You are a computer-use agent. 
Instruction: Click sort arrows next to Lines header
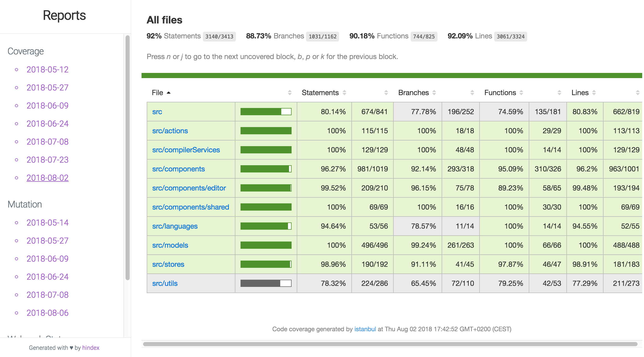(594, 93)
